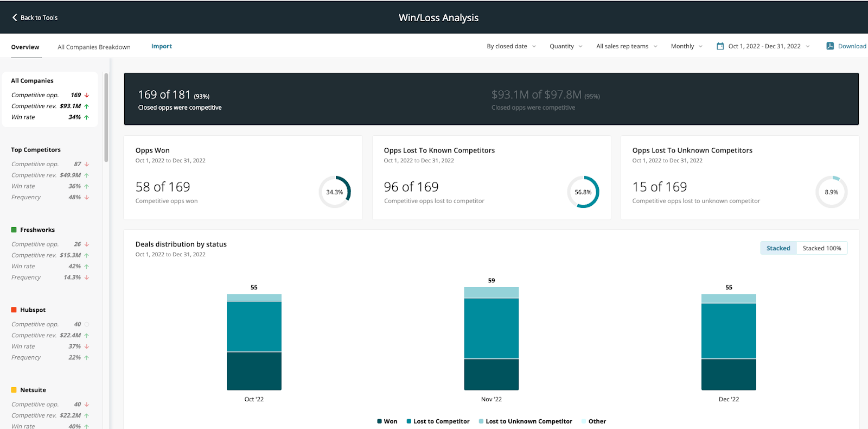Click the Import link
The image size is (868, 429).
[x=161, y=46]
